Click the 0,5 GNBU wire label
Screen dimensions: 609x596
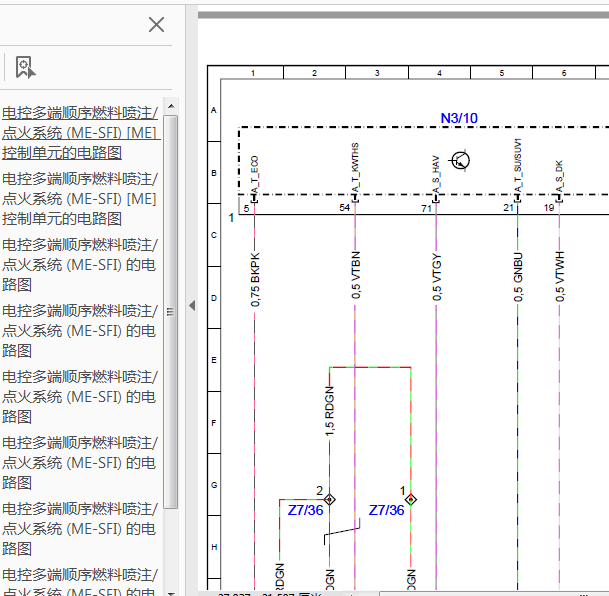518,277
